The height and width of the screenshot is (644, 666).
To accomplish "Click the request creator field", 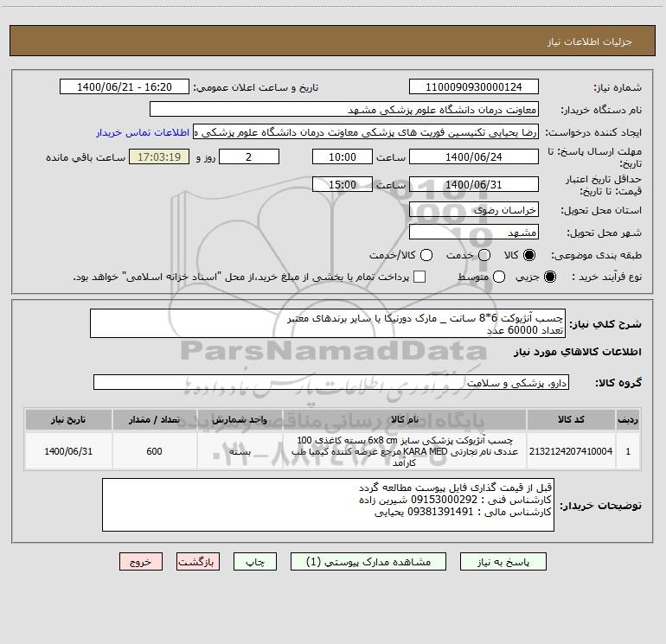I will [x=366, y=132].
